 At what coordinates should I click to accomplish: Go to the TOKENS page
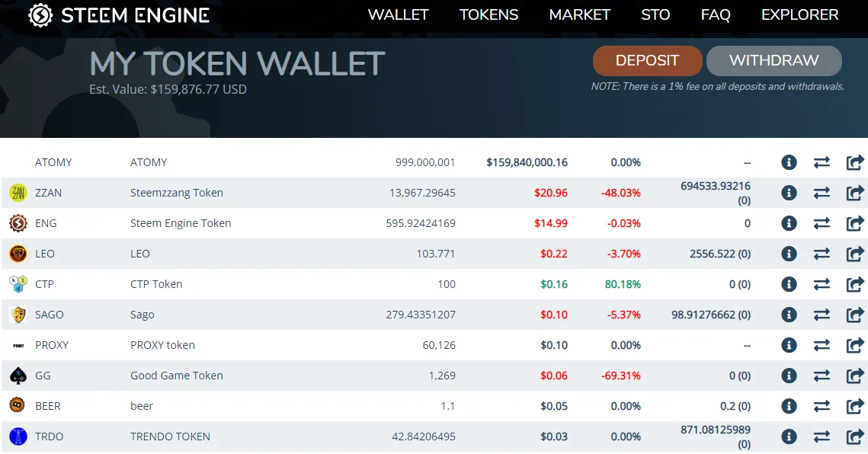(488, 15)
